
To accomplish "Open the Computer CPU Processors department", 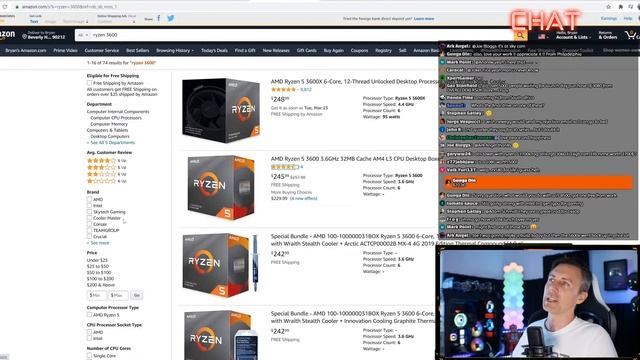I will coord(116,118).
